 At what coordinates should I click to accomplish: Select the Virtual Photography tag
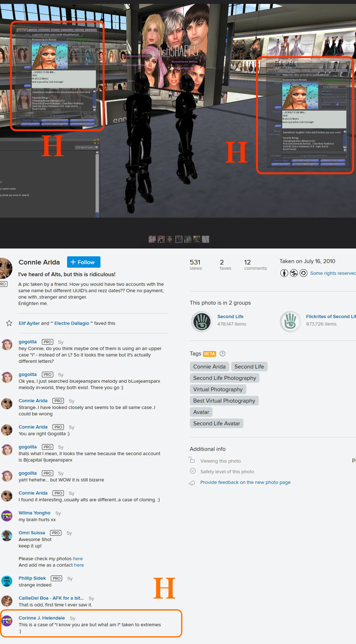pyautogui.click(x=218, y=389)
